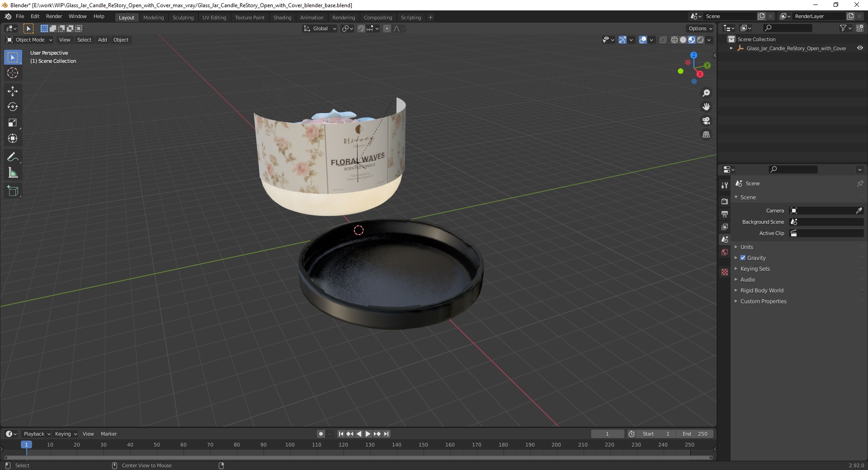Open Global transform orientation dropdown

click(x=320, y=28)
